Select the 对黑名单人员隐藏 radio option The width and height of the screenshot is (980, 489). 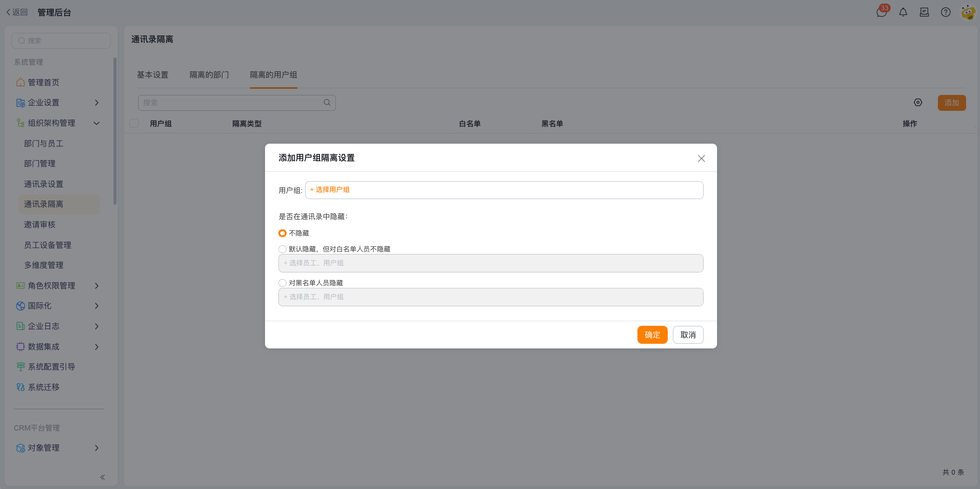pos(282,283)
